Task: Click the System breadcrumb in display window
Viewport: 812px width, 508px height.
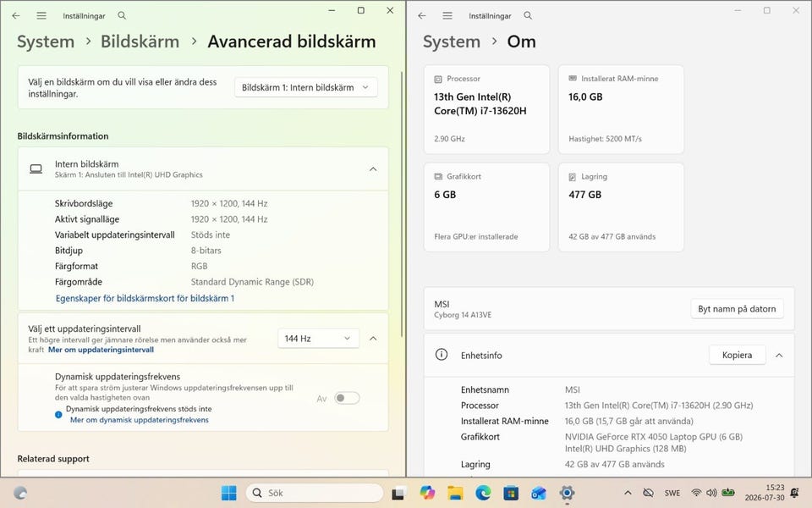Action: point(46,41)
